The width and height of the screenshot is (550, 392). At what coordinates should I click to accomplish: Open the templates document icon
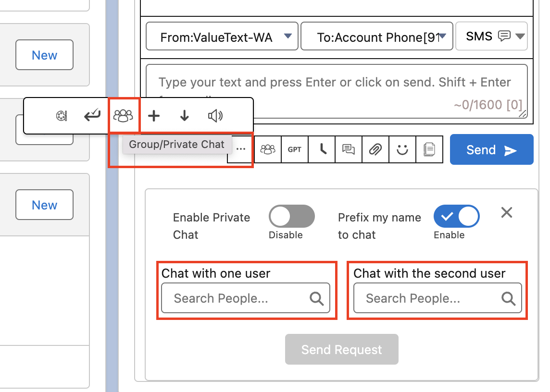(429, 149)
